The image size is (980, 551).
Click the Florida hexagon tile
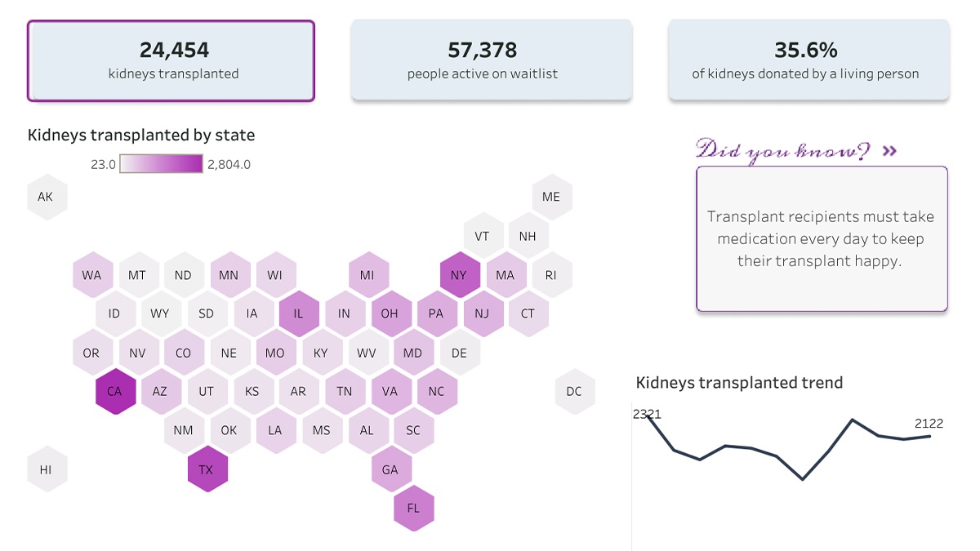(x=413, y=508)
